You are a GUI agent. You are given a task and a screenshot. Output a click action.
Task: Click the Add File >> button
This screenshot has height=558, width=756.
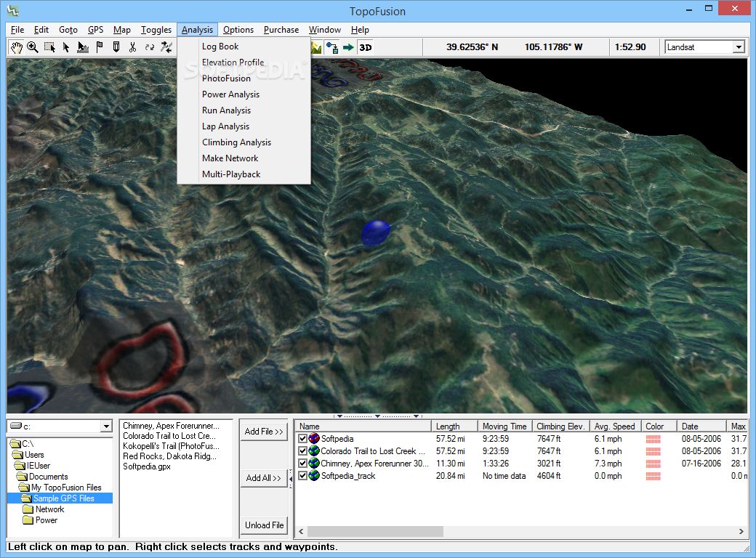click(x=264, y=432)
